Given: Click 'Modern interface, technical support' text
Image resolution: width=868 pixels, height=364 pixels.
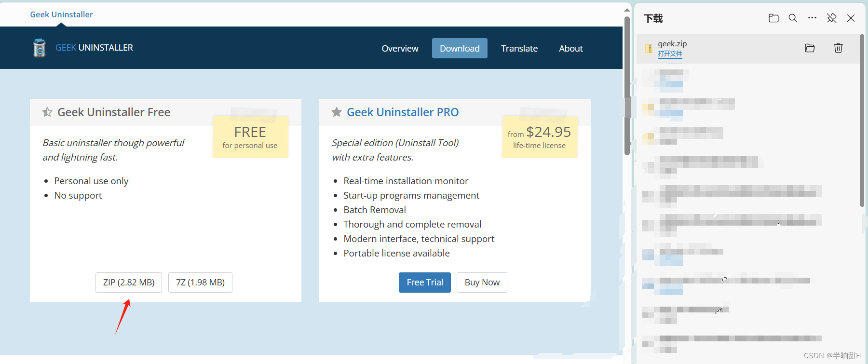Looking at the screenshot, I should point(419,239).
